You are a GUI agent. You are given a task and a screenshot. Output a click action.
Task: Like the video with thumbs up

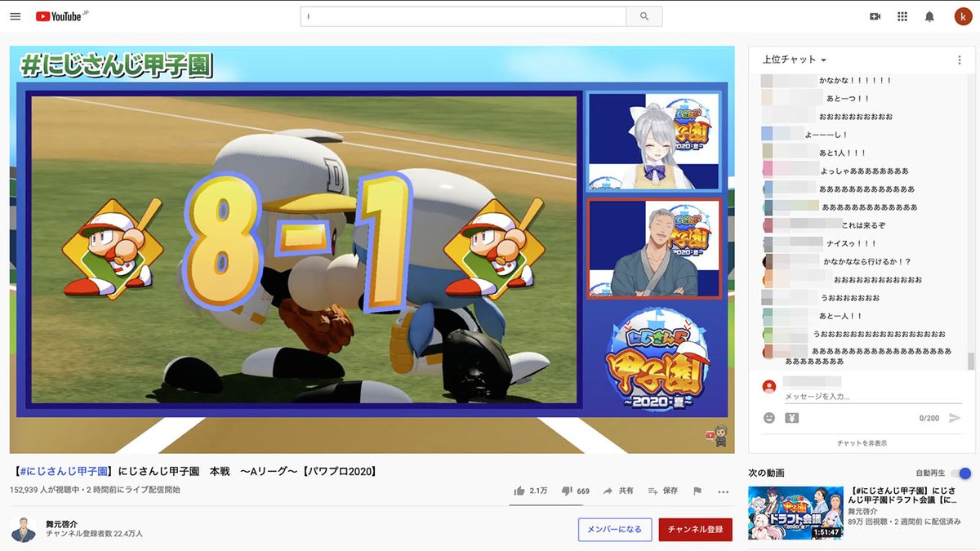click(x=530, y=491)
